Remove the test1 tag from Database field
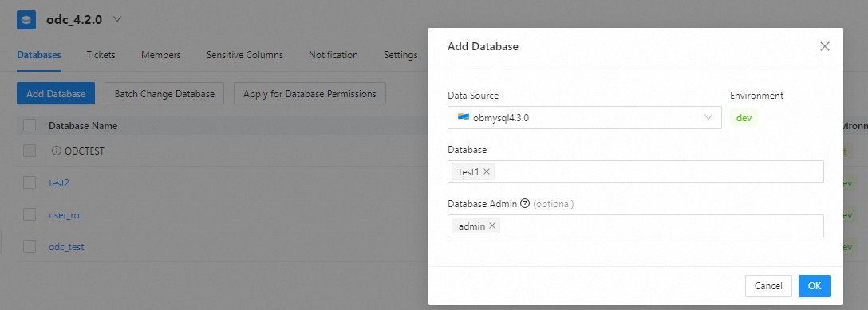This screenshot has width=868, height=310. pyautogui.click(x=487, y=172)
